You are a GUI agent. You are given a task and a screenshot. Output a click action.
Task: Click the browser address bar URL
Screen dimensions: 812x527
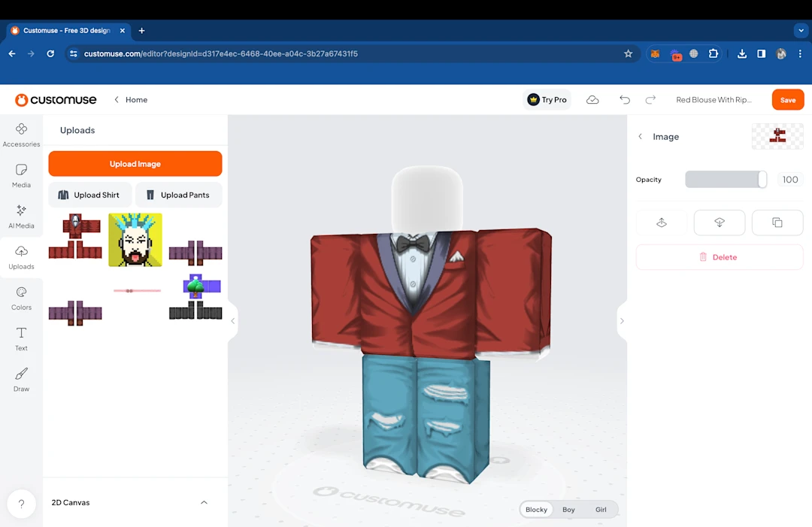[x=220, y=54]
